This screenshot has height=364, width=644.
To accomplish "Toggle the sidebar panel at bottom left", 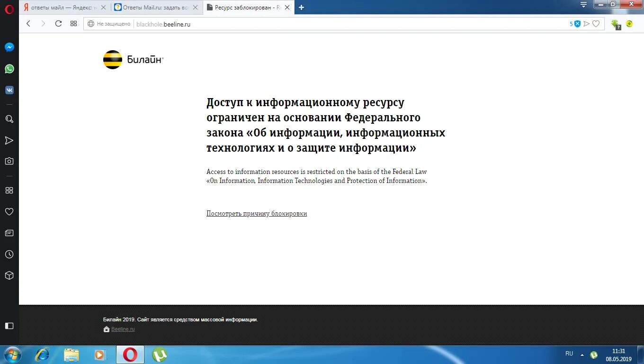I will (x=9, y=326).
